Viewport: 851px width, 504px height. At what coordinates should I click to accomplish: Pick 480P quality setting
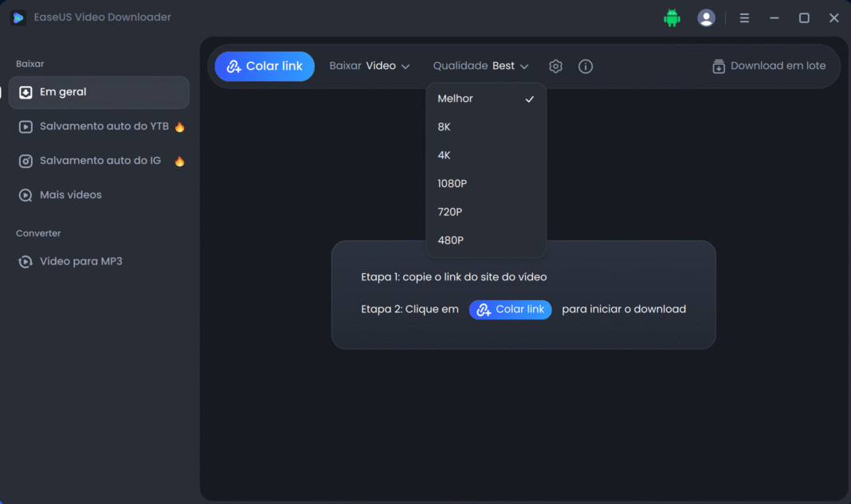[x=451, y=240]
